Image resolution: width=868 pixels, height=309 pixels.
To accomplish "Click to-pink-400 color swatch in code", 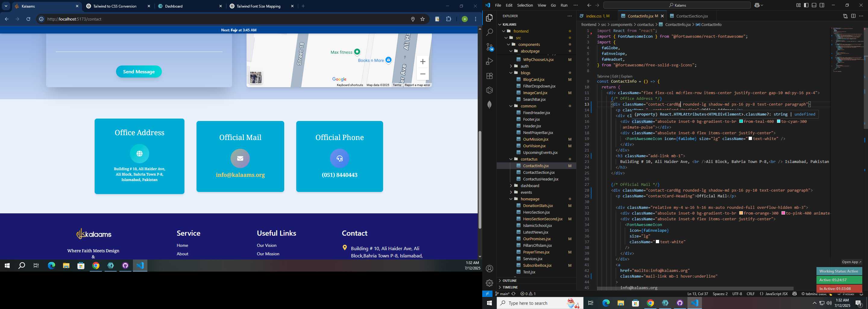I will click(x=783, y=213).
